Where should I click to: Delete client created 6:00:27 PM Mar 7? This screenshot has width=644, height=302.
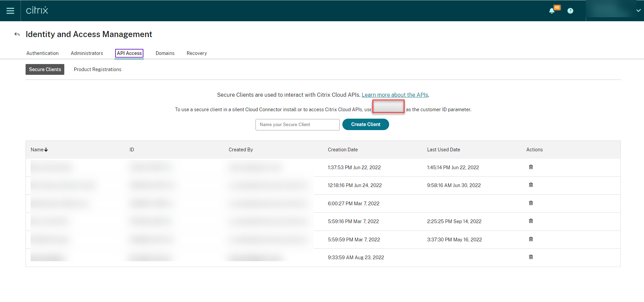(531, 203)
